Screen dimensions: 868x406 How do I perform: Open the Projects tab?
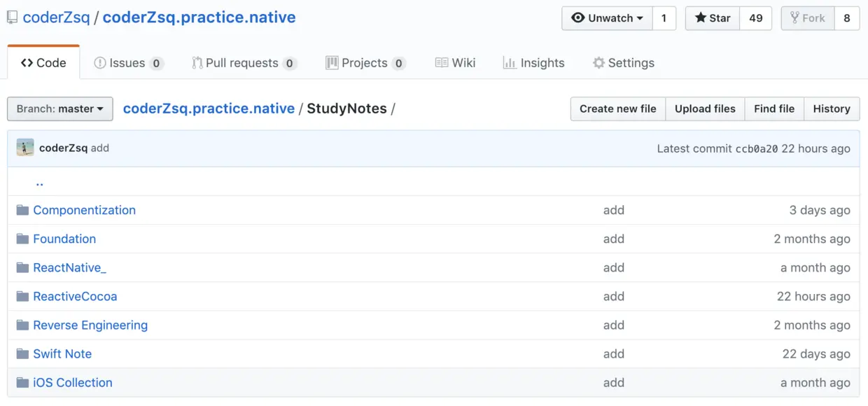pyautogui.click(x=365, y=63)
